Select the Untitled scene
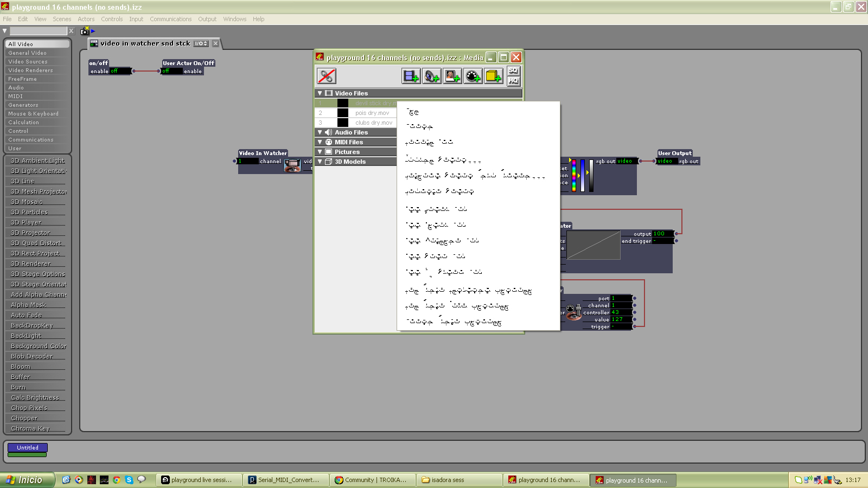Image resolution: width=868 pixels, height=488 pixels. tap(28, 447)
